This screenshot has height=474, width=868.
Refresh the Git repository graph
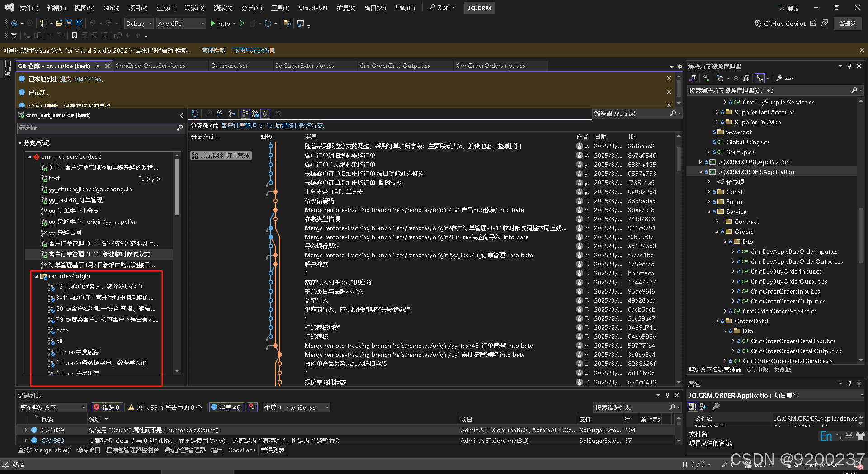pos(195,114)
